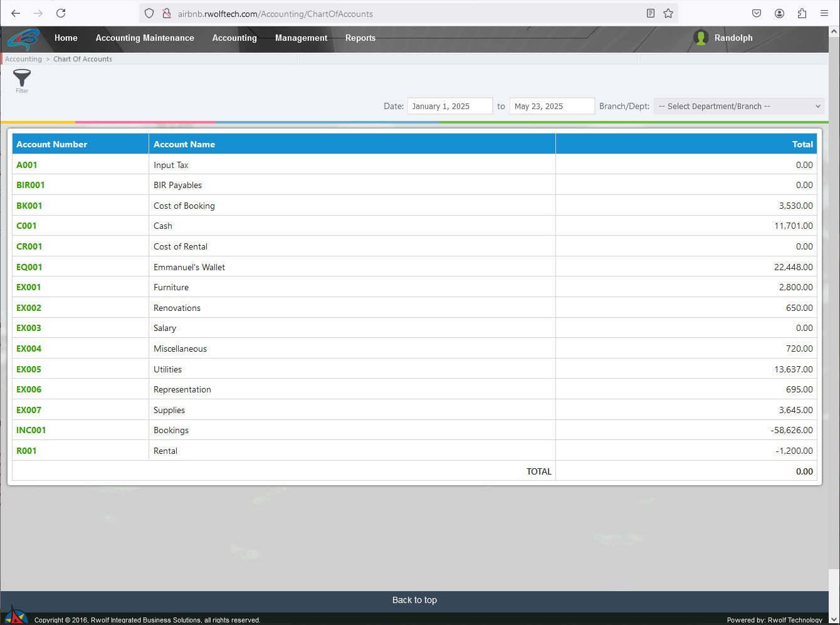
Task: Click Back to top
Action: click(414, 600)
